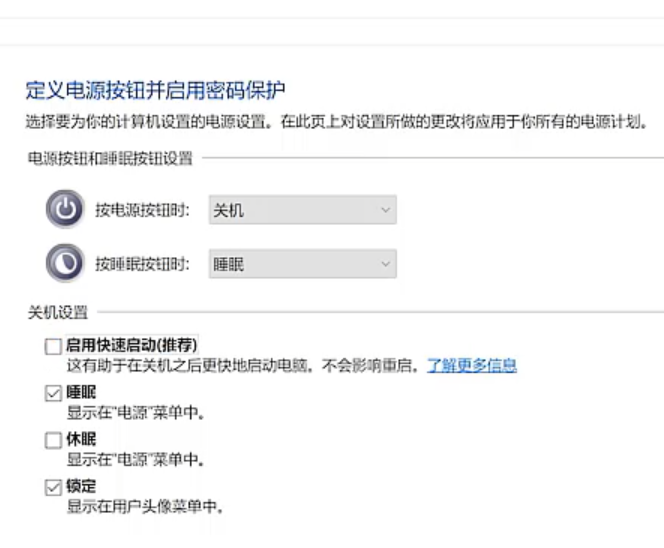Open the 按电源按钮时 dropdown showing 关机

click(301, 211)
